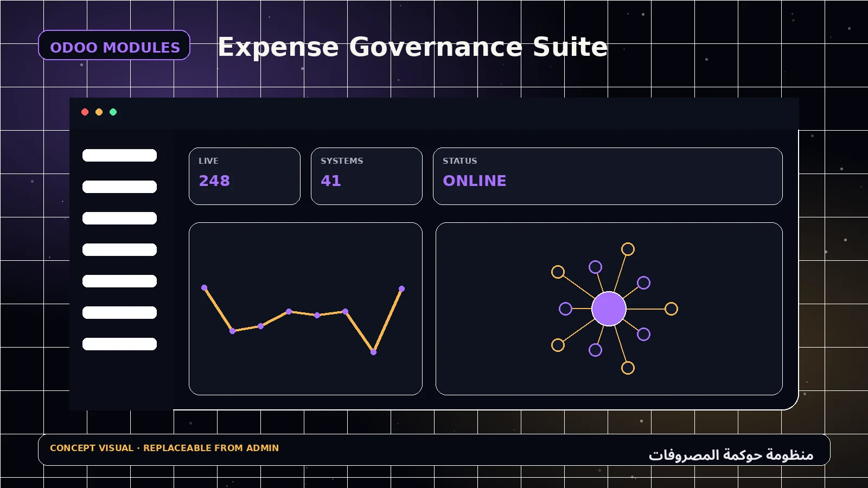
Task: Click the Arabic caption in footer
Action: pos(731,454)
